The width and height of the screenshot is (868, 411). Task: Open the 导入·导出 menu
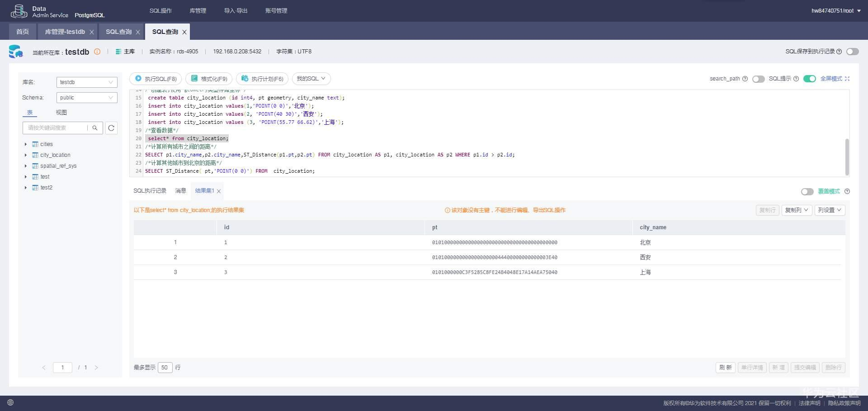point(236,10)
